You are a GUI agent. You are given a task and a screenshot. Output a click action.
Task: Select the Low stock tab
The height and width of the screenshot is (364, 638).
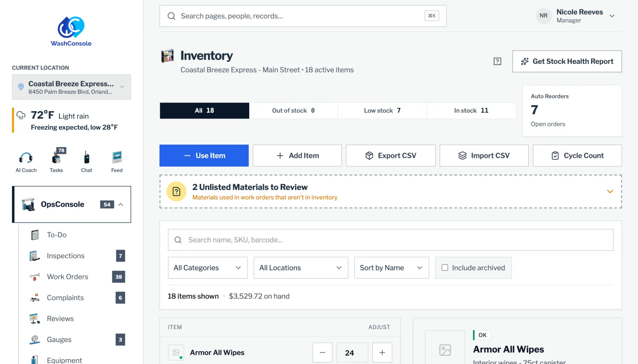coord(382,111)
